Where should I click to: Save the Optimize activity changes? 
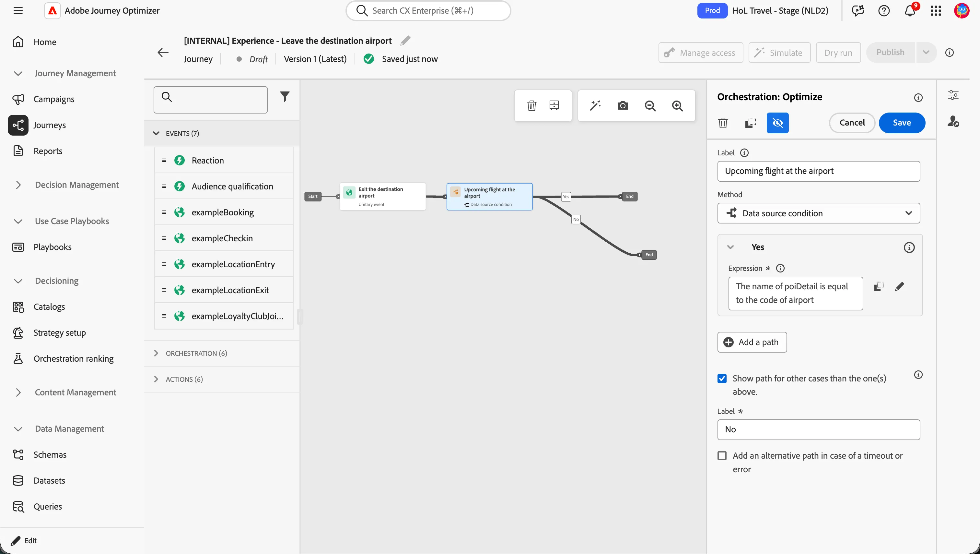[902, 123]
